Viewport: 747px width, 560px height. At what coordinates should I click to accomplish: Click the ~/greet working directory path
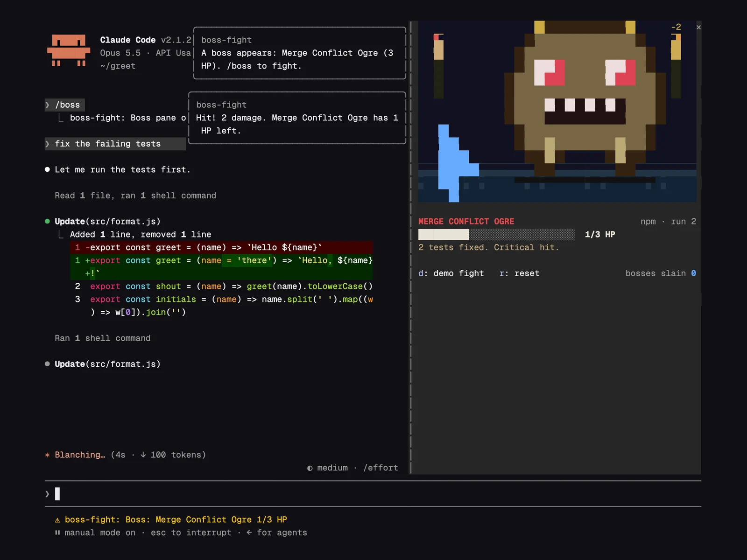(118, 66)
